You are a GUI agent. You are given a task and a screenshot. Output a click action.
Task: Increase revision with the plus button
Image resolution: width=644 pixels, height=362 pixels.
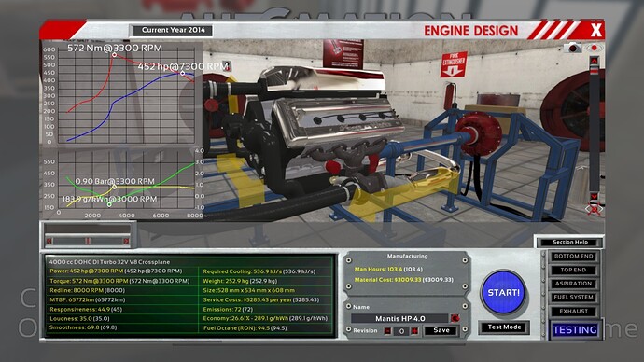pyautogui.click(x=414, y=331)
